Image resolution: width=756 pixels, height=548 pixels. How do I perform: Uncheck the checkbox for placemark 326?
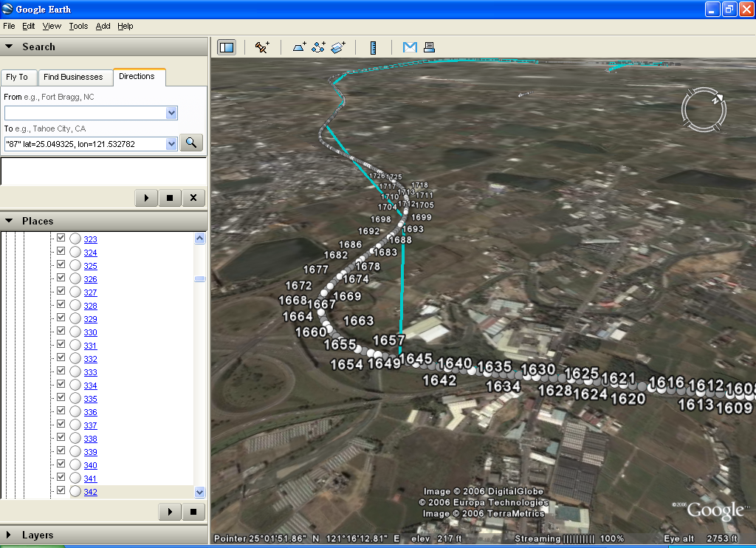coord(61,278)
